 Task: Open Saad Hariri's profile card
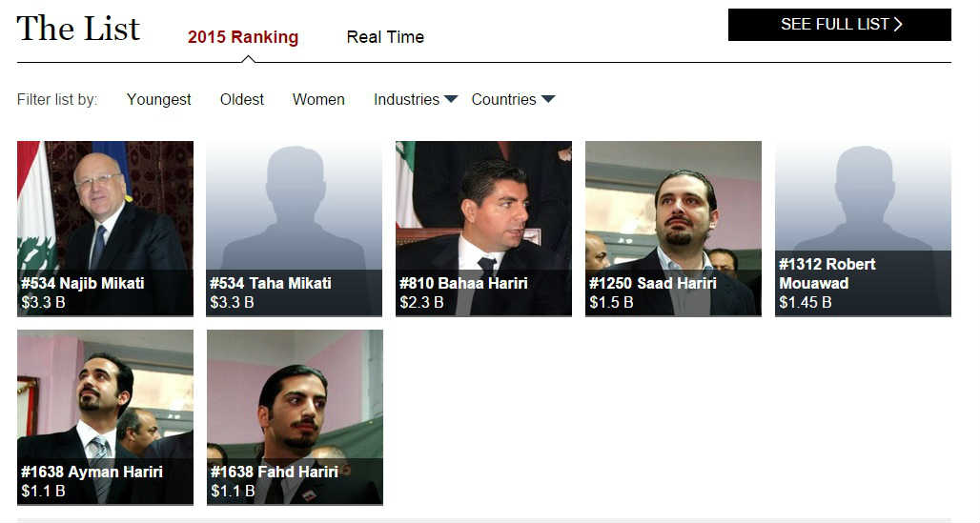[673, 229]
